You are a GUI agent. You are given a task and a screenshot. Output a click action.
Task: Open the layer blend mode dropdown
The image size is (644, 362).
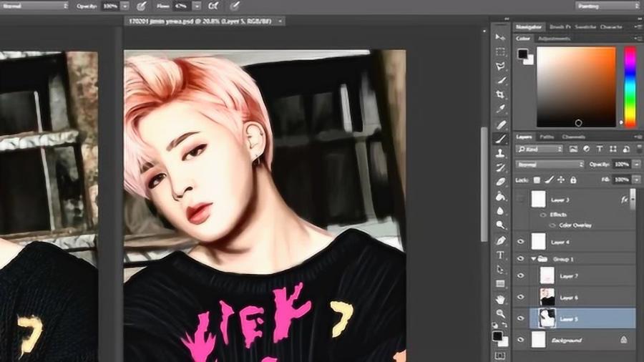(550, 164)
